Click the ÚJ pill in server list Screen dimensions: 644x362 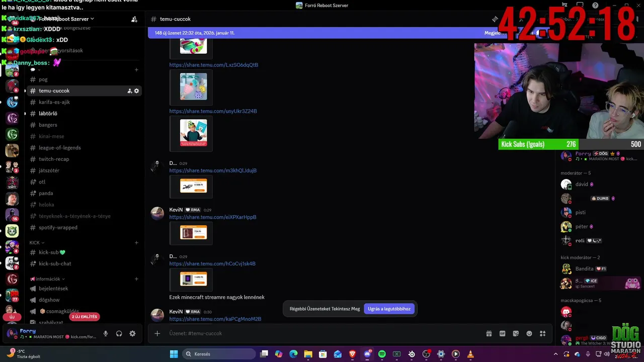12,317
